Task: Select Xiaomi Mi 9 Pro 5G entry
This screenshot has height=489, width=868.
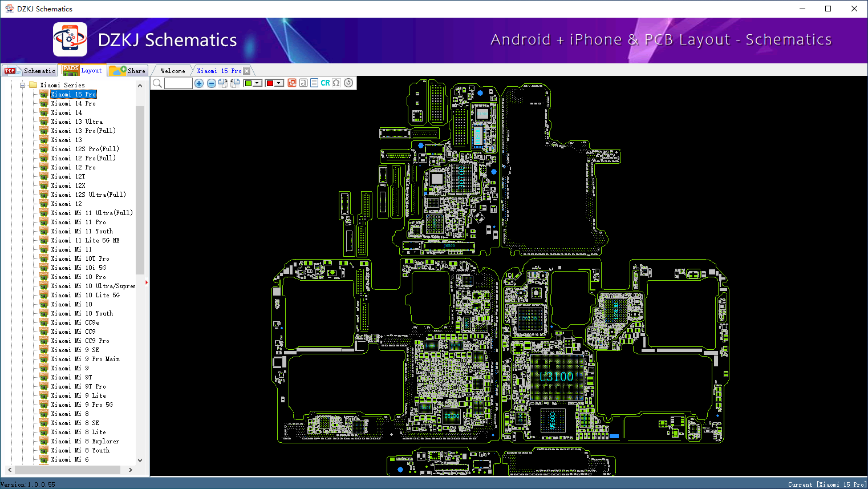Action: (82, 405)
